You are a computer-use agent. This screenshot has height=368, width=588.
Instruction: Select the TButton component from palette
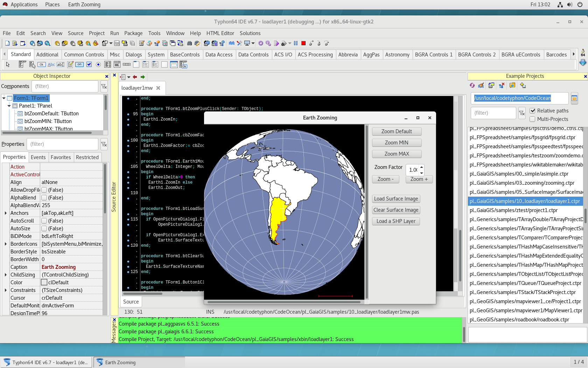click(x=42, y=64)
